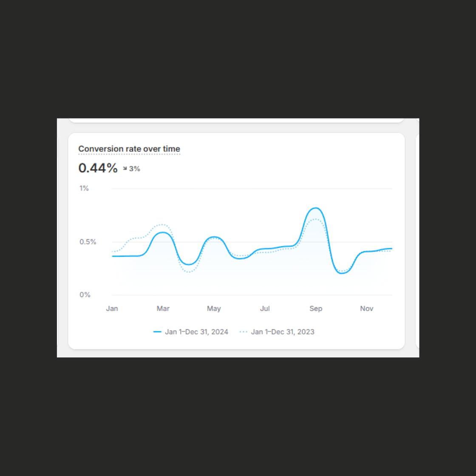Select the March peak on the solid line
Viewport: 476px width, 476px height.
(x=163, y=232)
